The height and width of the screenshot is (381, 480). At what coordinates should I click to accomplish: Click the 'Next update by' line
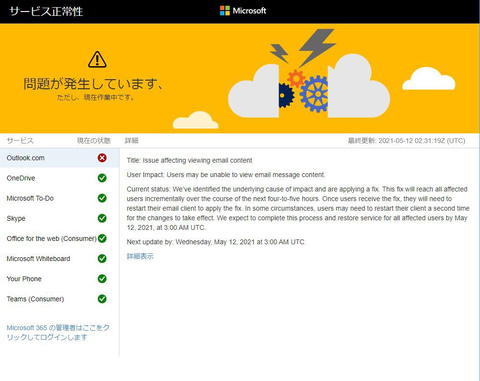pos(215,242)
